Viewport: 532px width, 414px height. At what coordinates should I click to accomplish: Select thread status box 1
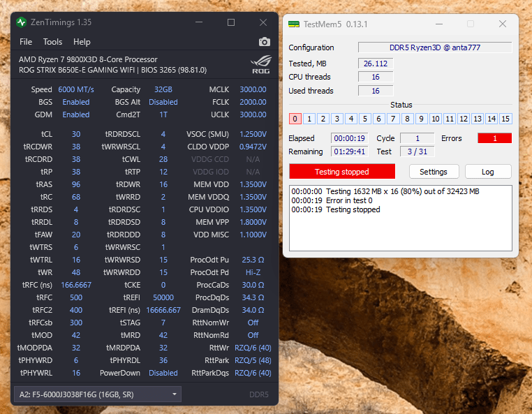[x=309, y=119]
